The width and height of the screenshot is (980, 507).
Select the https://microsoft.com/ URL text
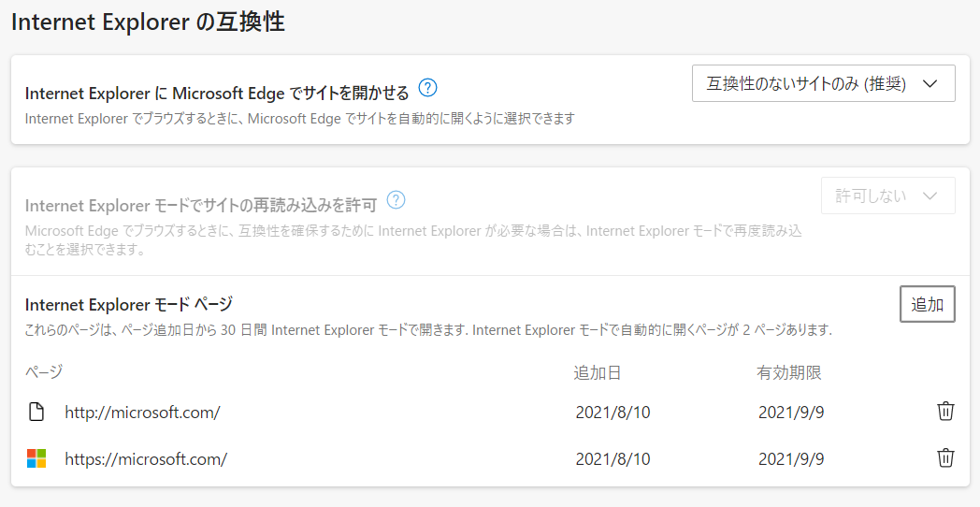click(x=146, y=459)
